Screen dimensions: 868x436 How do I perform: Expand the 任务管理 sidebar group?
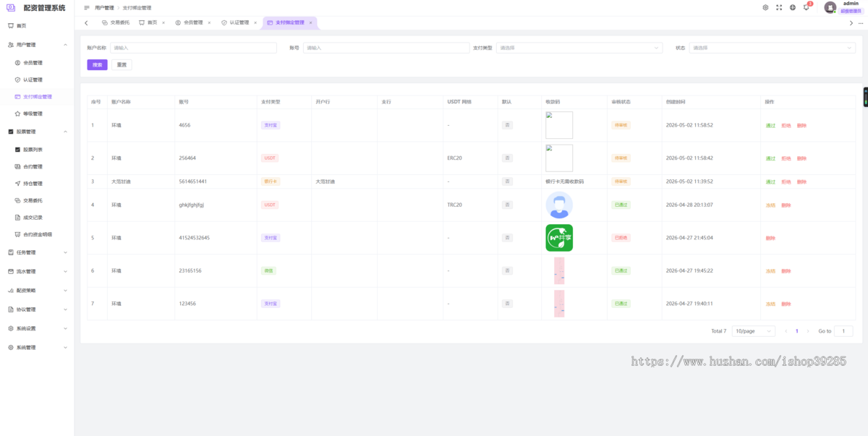(x=37, y=252)
